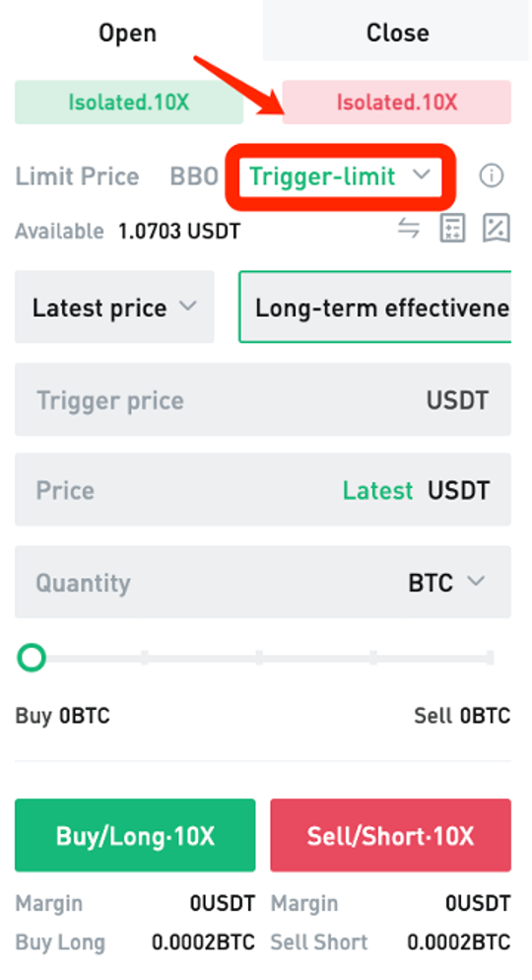This screenshot has height=980, width=532.
Task: Select the Limit Price order type
Action: tap(77, 176)
